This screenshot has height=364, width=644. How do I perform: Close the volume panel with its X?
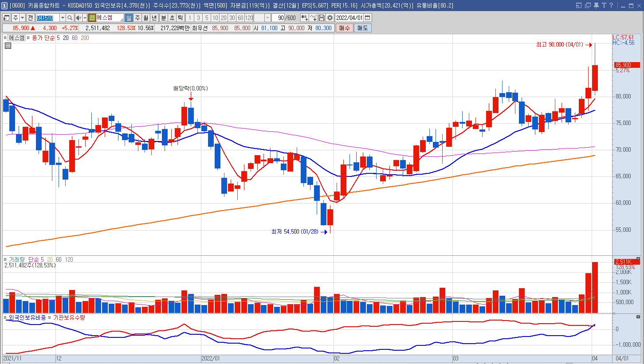coord(638,259)
